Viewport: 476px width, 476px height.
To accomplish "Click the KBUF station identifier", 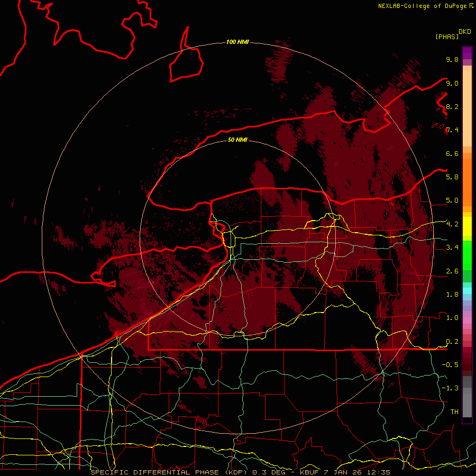I will tap(309, 472).
